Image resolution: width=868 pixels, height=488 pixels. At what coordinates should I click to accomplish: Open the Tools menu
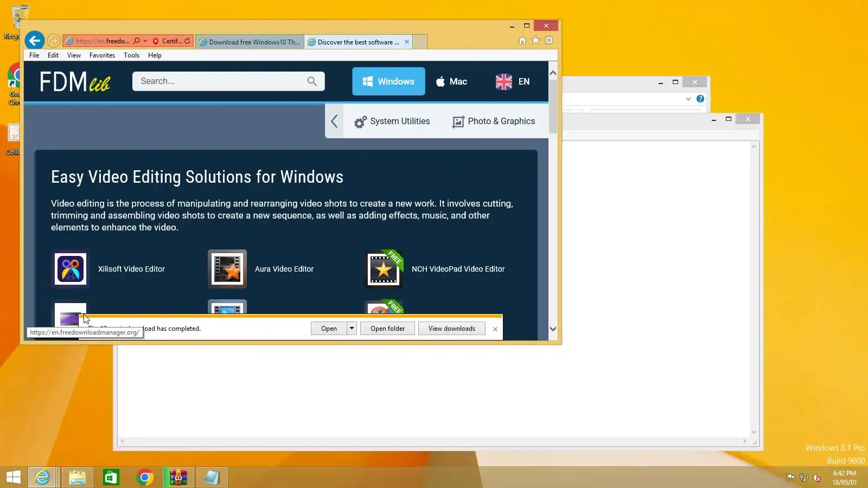131,55
